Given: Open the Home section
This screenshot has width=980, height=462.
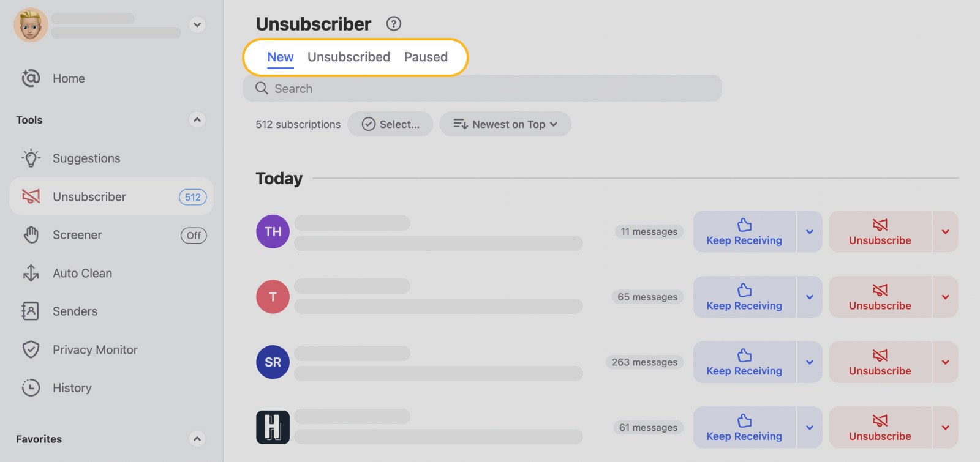Looking at the screenshot, I should click(x=68, y=78).
